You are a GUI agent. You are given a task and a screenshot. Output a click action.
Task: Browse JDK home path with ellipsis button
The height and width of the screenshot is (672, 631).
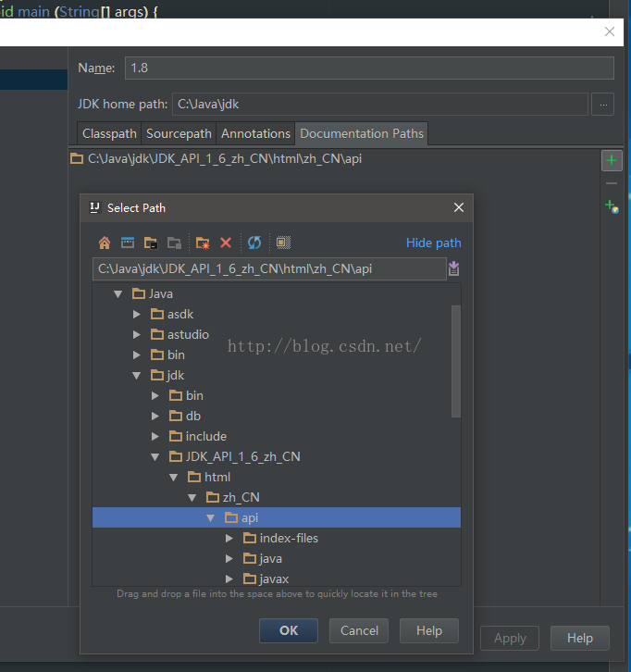click(602, 105)
